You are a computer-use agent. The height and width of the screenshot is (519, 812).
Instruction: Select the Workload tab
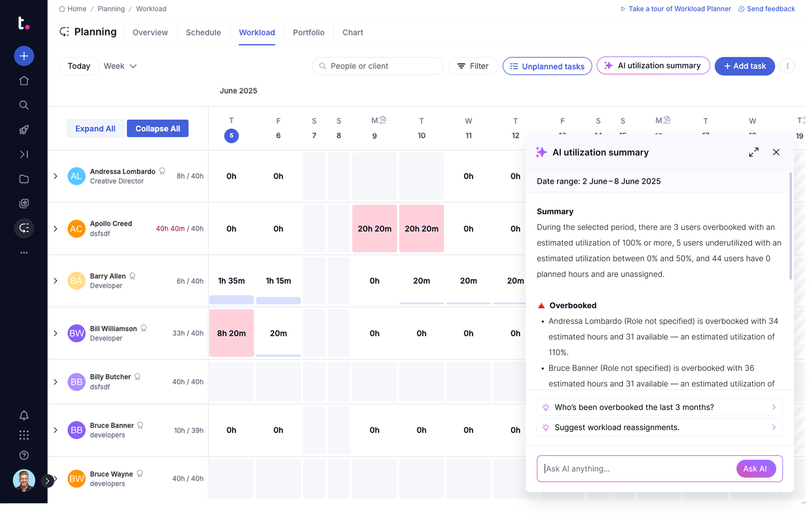point(257,32)
